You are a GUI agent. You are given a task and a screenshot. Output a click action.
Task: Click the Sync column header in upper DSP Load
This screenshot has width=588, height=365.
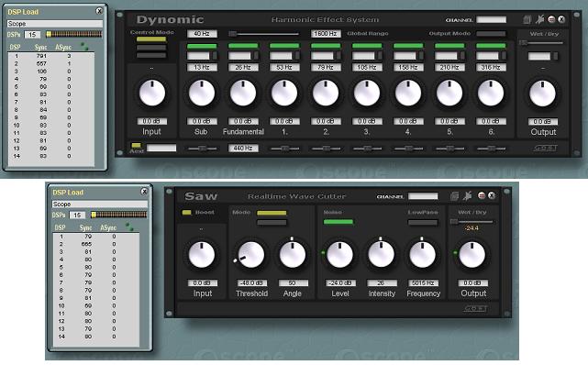pyautogui.click(x=40, y=47)
